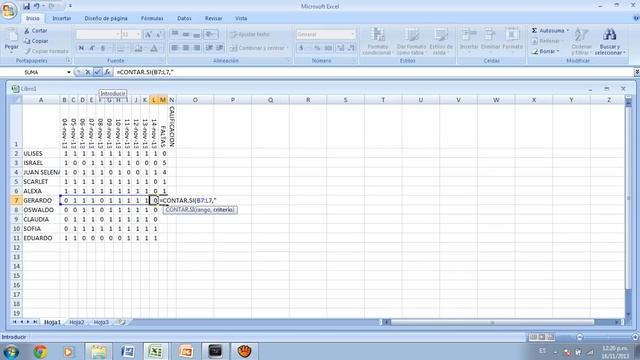Open the Diseño de página tab
640x360 pixels.
click(x=106, y=18)
